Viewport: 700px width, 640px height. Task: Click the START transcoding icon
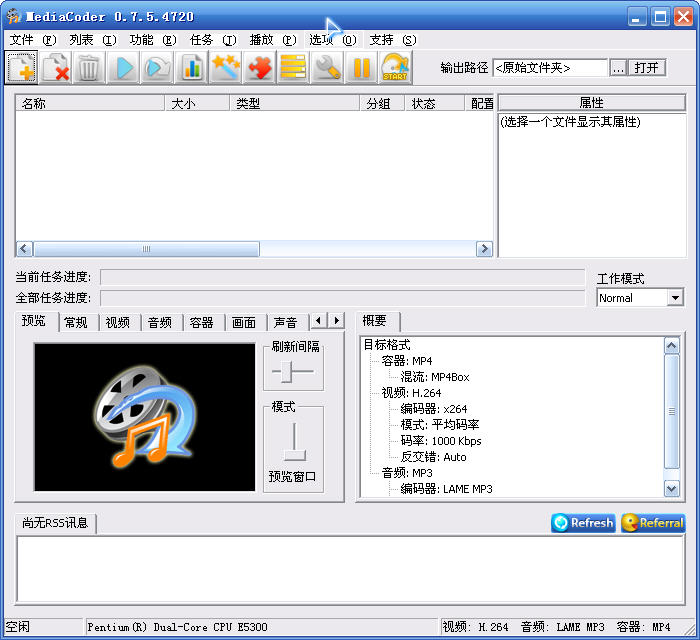(395, 68)
